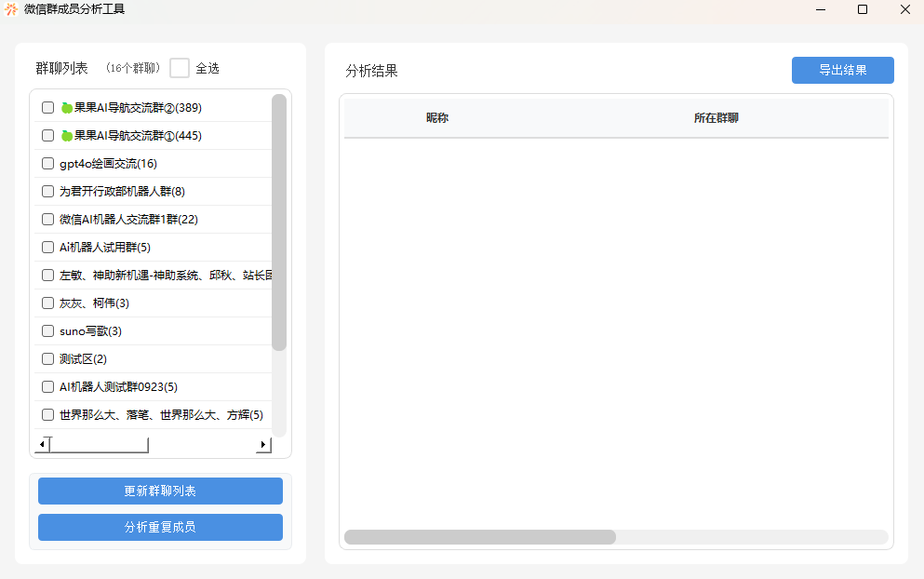The height and width of the screenshot is (579, 924).
Task: Click the group list horizontal scrollbar thumb
Action: 99,445
